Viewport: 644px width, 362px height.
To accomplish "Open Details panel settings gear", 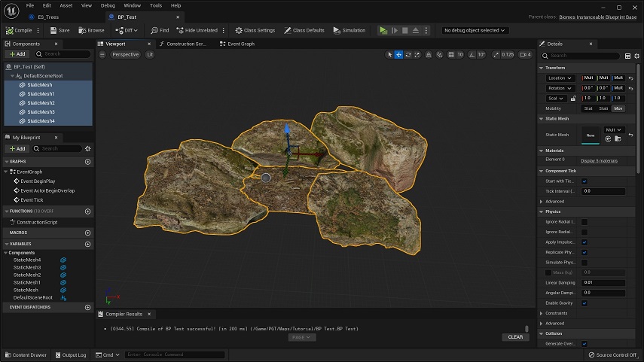I will click(636, 56).
